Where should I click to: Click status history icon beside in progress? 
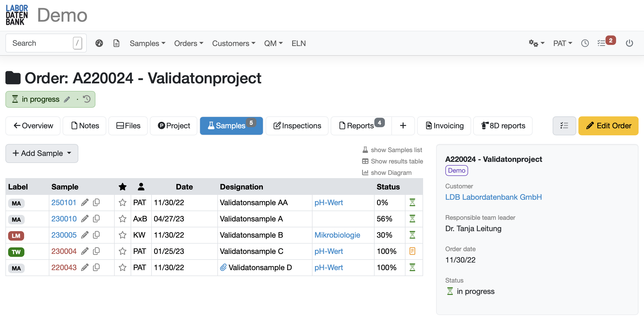[x=87, y=99]
